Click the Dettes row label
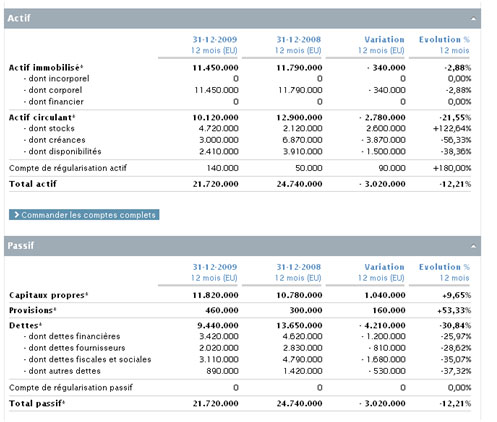The height and width of the screenshot is (422, 497). (25, 325)
